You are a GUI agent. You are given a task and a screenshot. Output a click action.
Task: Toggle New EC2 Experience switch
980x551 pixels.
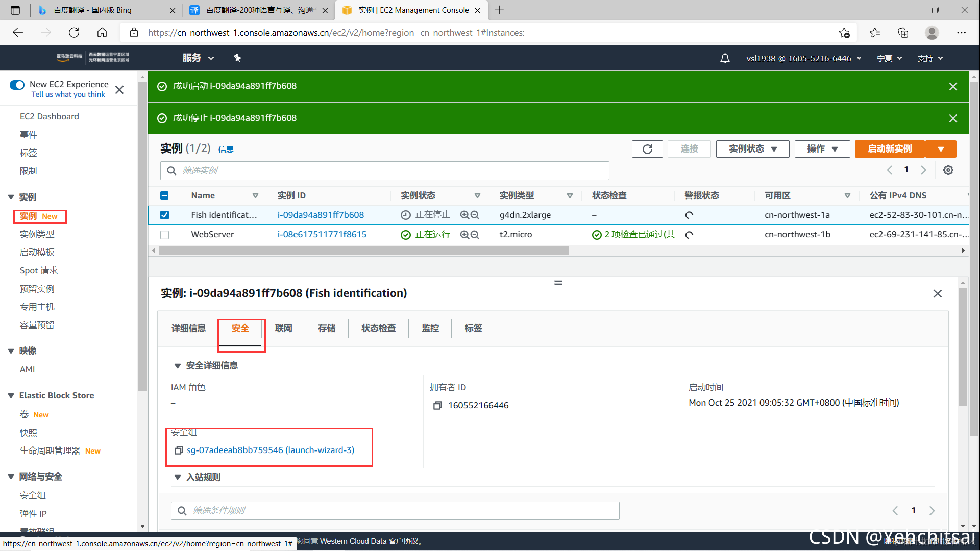pyautogui.click(x=17, y=85)
